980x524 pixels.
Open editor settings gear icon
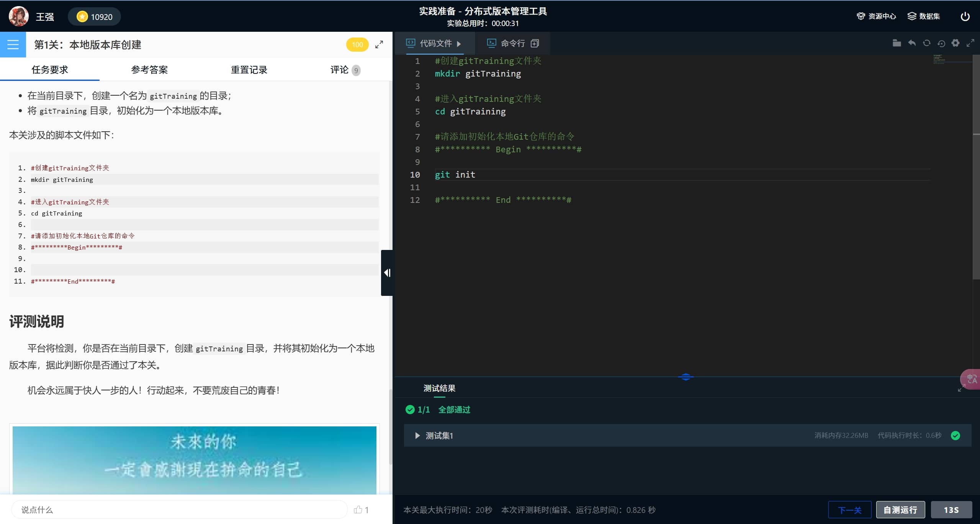click(x=955, y=43)
